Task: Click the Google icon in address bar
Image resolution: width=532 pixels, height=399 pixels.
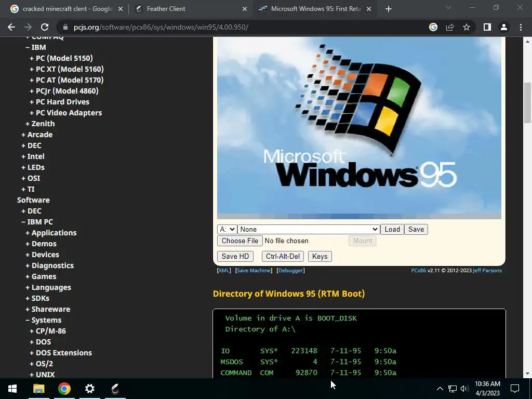Action: (x=433, y=27)
